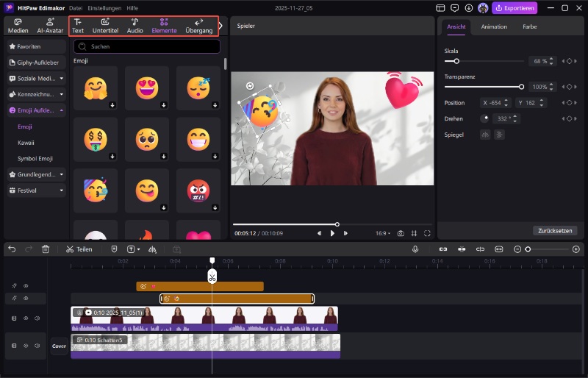The width and height of the screenshot is (588, 378).
Task: Flip the emoji horizontally under Spiegel
Action: (x=484, y=134)
